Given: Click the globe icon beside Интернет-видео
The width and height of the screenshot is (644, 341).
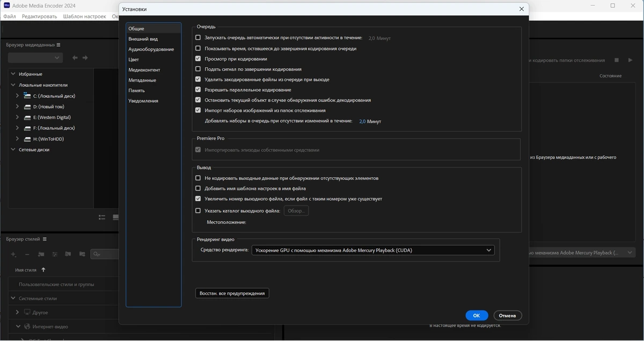Looking at the screenshot, I should pos(26,326).
